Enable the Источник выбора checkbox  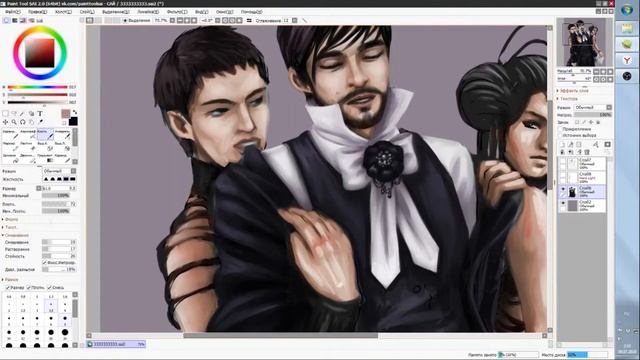pyautogui.click(x=560, y=135)
